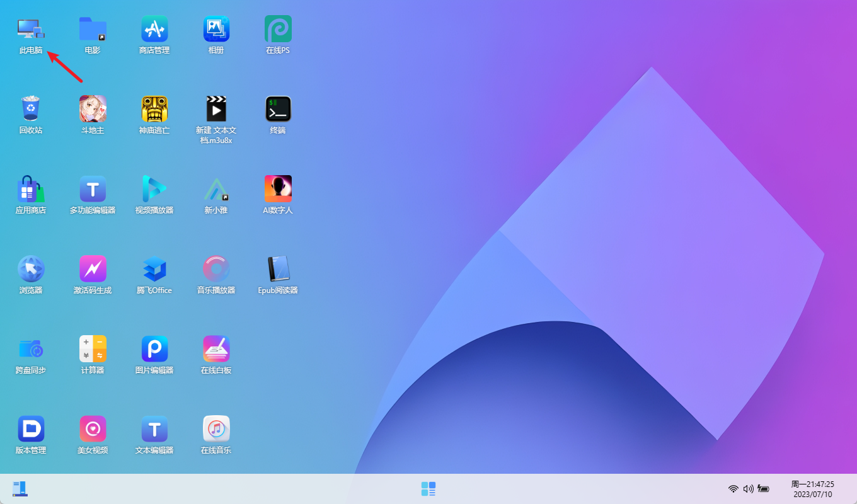Open the 腾飞Office application
Image resolution: width=857 pixels, height=504 pixels.
[x=154, y=269]
